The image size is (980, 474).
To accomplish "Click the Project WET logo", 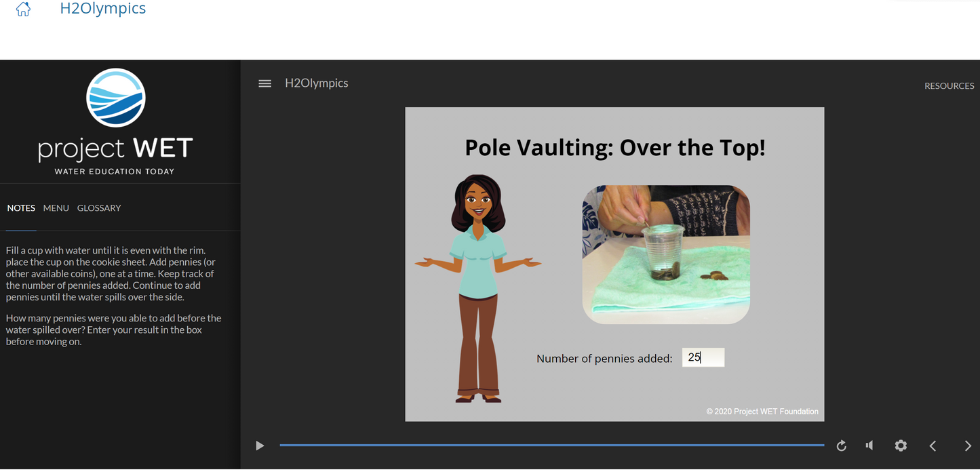I will (116, 121).
